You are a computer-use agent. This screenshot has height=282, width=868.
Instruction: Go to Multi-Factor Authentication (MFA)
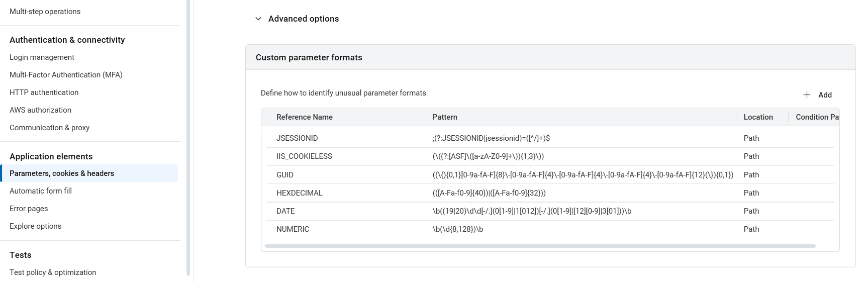(x=66, y=75)
